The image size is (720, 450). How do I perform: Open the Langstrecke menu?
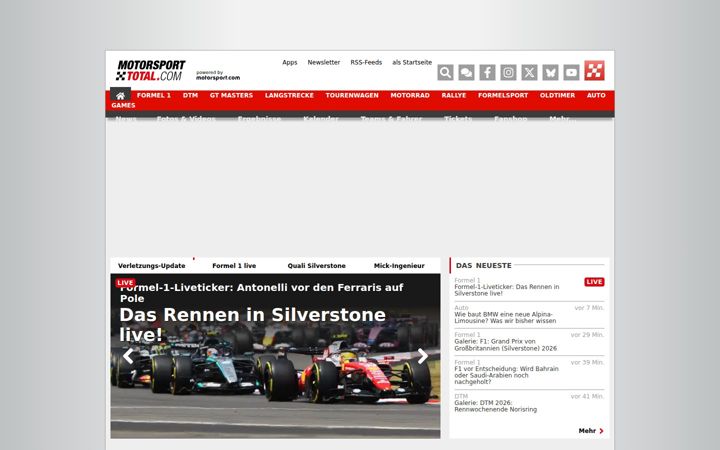(289, 96)
